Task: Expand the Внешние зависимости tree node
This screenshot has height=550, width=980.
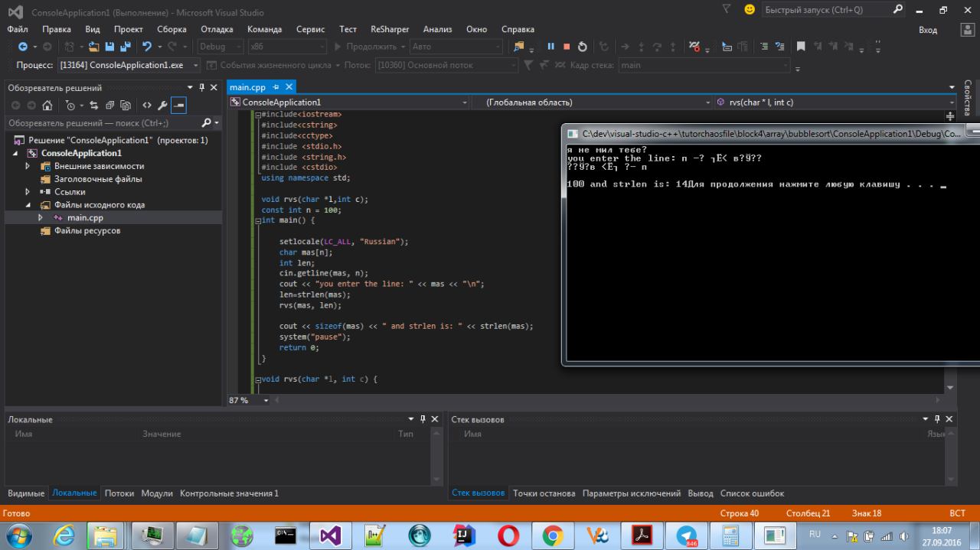Action: [x=28, y=166]
